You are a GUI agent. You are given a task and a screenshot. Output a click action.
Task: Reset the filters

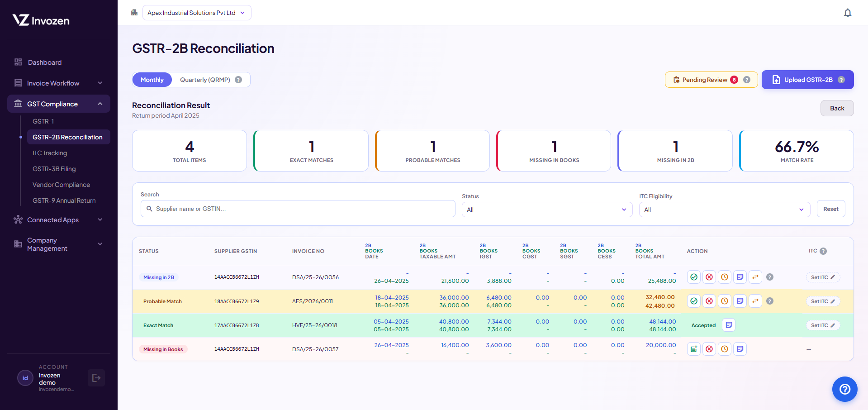click(x=831, y=209)
